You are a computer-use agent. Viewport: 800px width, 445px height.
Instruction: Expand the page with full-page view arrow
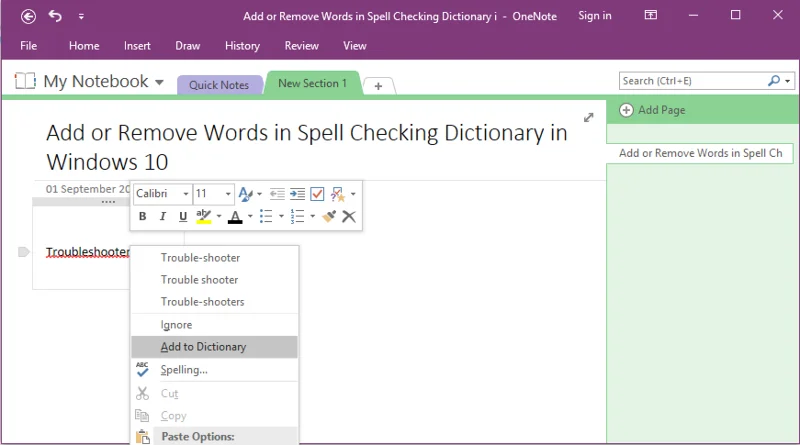point(589,117)
